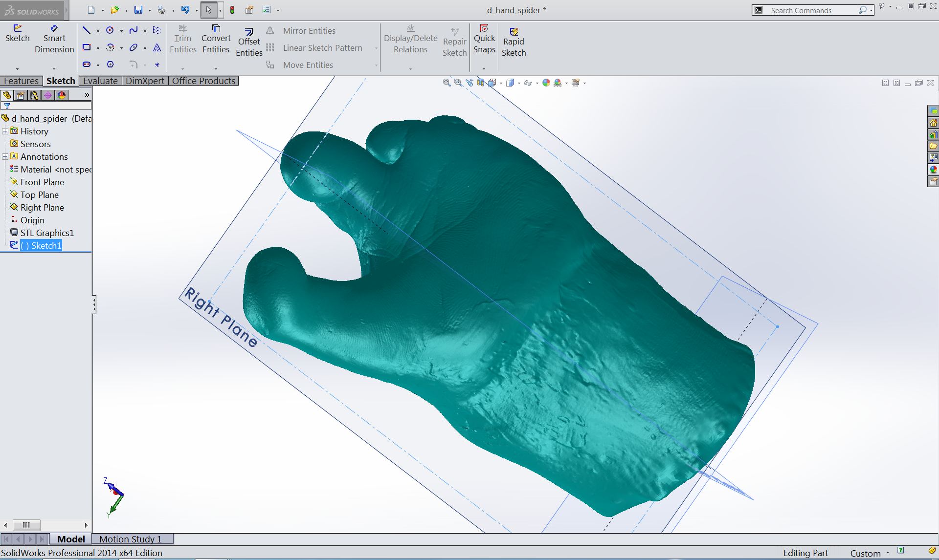The image size is (939, 560).
Task: Click in the Search Commands field
Action: point(812,10)
